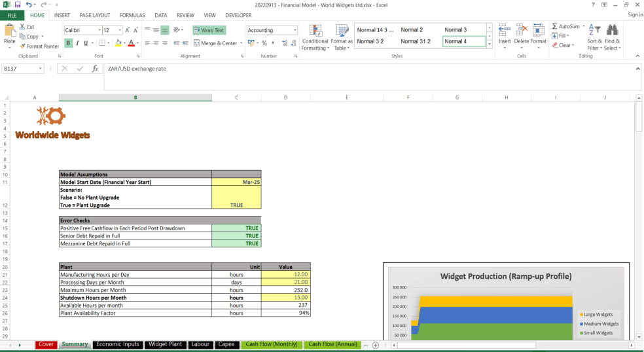The width and height of the screenshot is (644, 352).
Task: Toggle Bold formatting
Action: 68,43
